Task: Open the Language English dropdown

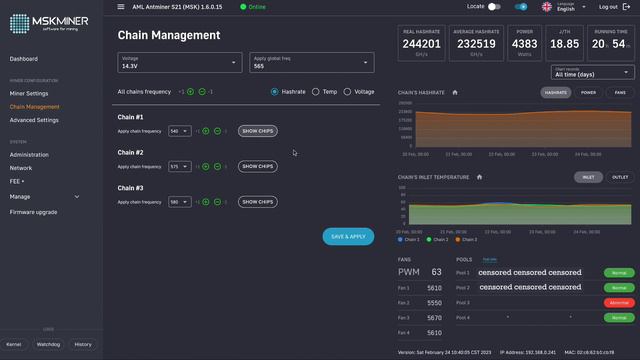Action: [x=571, y=7]
